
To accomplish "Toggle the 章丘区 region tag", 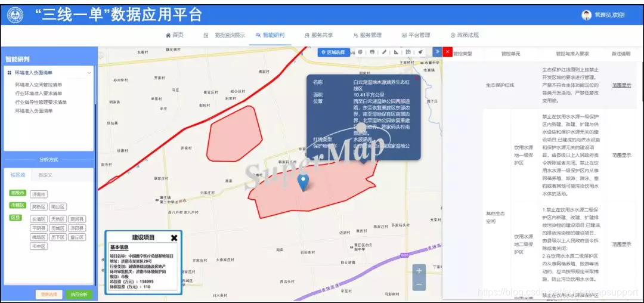I will pyautogui.click(x=77, y=237).
